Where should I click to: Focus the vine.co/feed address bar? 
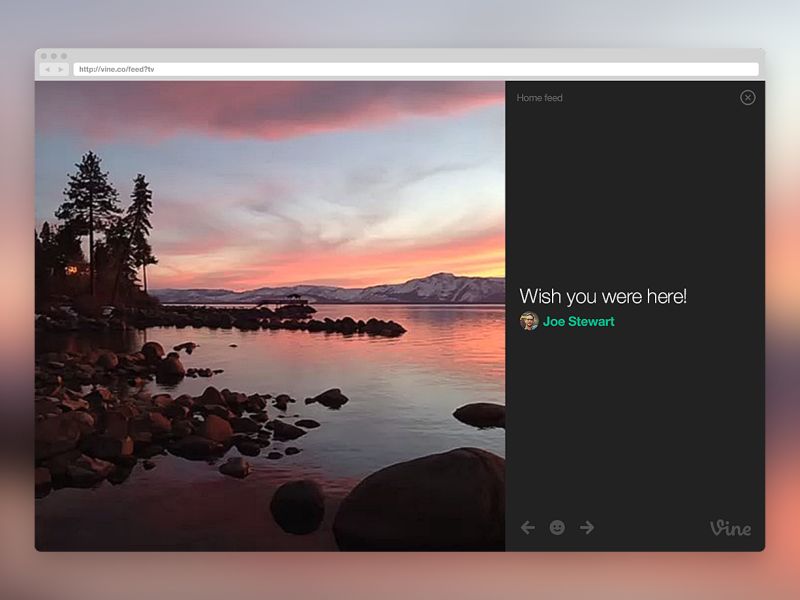click(416, 69)
